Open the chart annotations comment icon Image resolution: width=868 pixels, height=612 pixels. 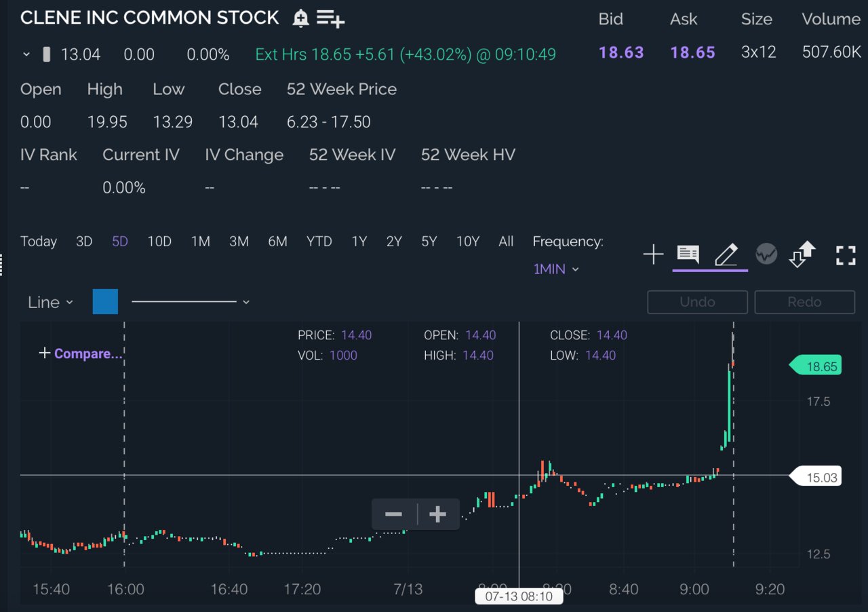pos(688,255)
